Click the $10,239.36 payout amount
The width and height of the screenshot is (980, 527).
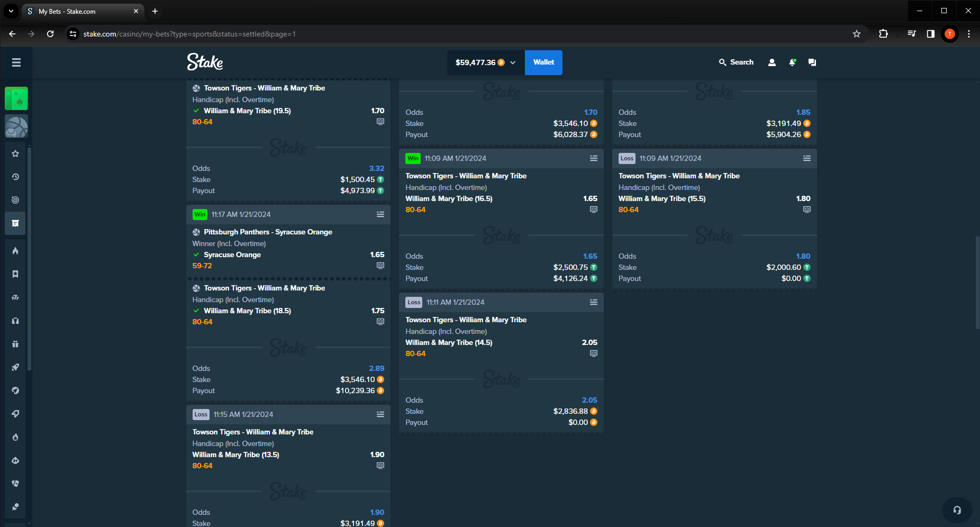[x=355, y=390]
